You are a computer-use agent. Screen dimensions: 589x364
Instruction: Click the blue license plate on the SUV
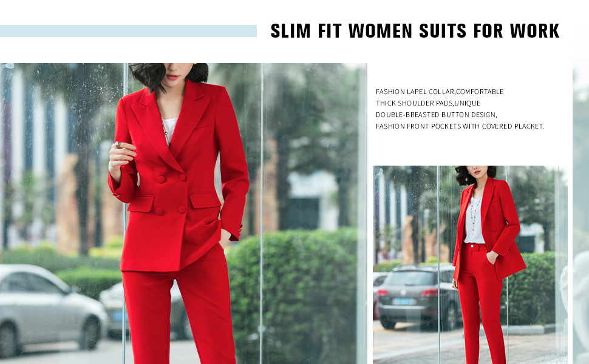[x=403, y=302]
